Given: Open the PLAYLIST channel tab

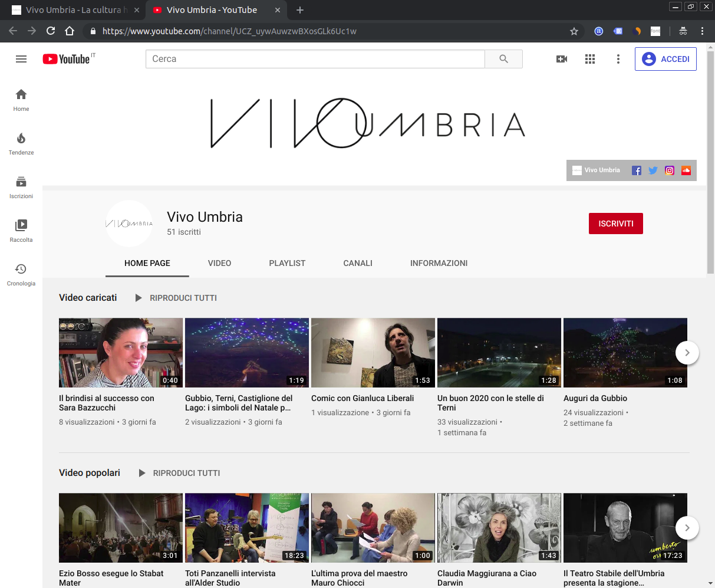Looking at the screenshot, I should (287, 263).
